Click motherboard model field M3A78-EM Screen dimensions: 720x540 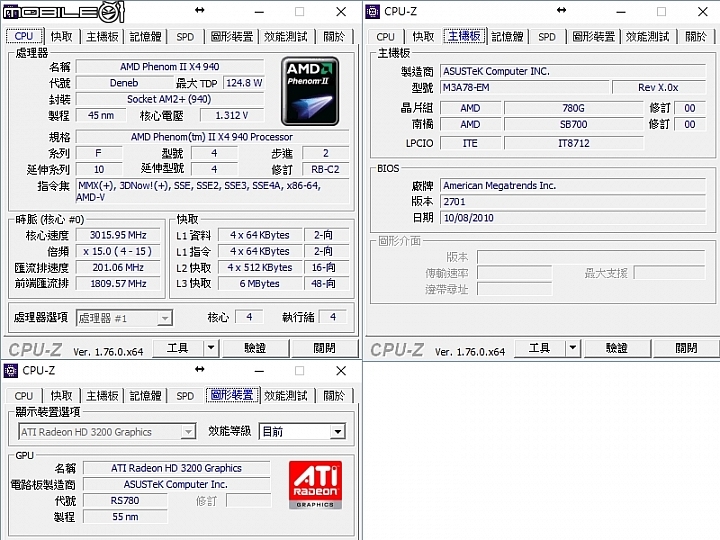(x=524, y=87)
